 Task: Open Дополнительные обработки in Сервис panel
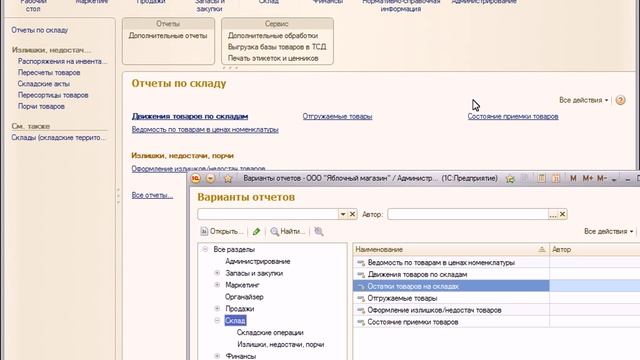coord(273,36)
